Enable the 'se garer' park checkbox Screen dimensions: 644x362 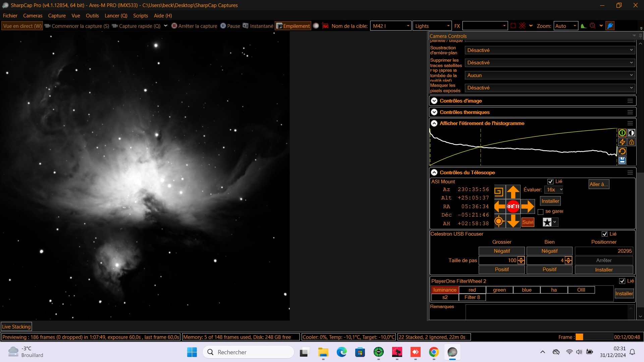coord(540,212)
